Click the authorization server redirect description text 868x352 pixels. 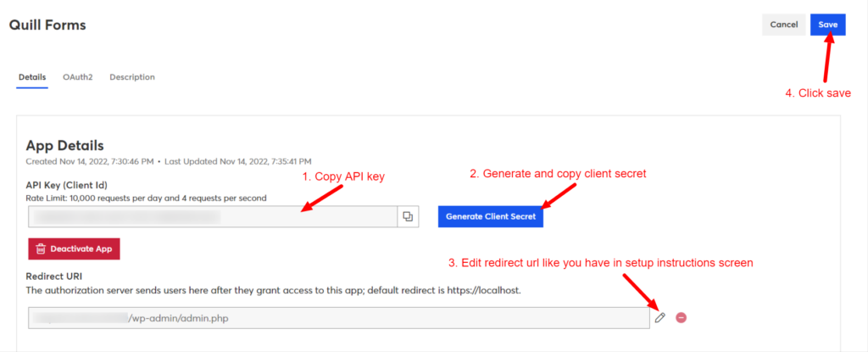pyautogui.click(x=274, y=290)
